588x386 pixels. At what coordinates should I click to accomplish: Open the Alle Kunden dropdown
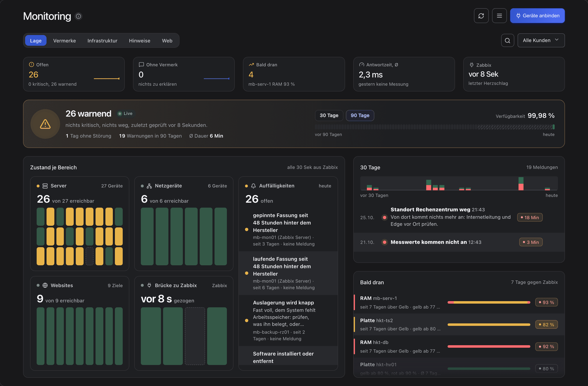coord(541,41)
